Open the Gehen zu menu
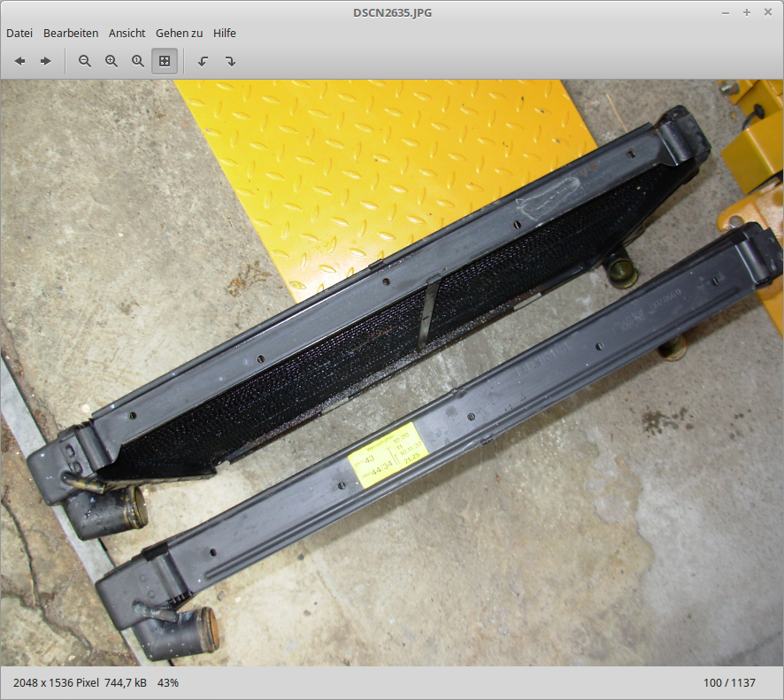The width and height of the screenshot is (784, 700). point(179,33)
